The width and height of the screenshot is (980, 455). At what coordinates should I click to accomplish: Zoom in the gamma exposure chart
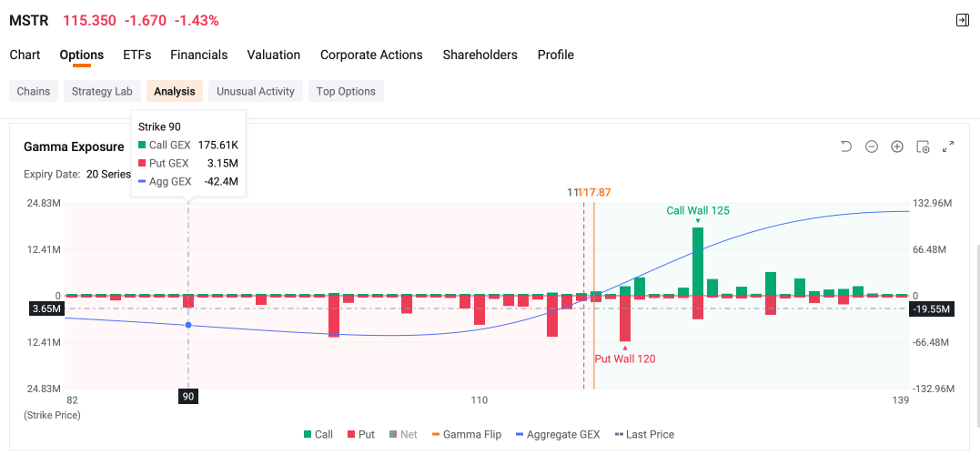point(897,147)
